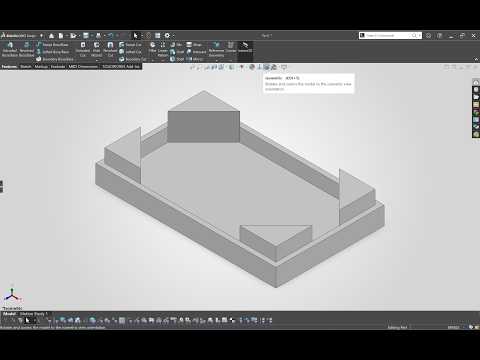Open the Curves tool

[x=231, y=47]
